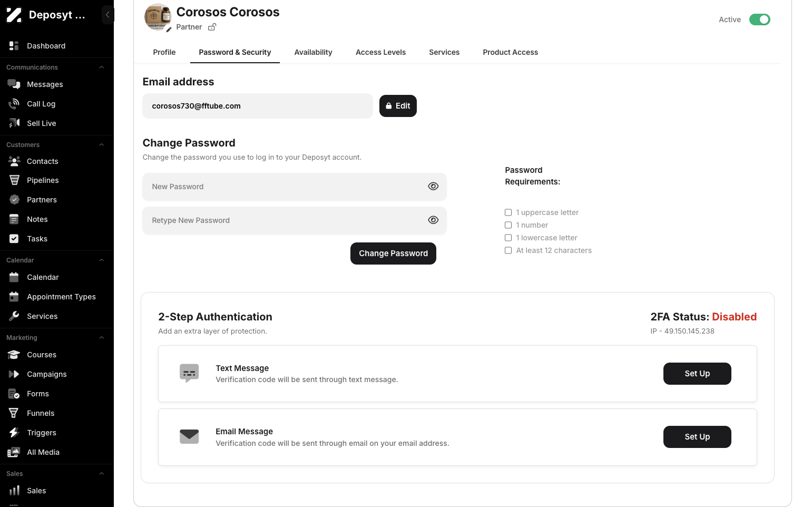Collapse the Customers section
812x507 pixels.
[x=102, y=145]
